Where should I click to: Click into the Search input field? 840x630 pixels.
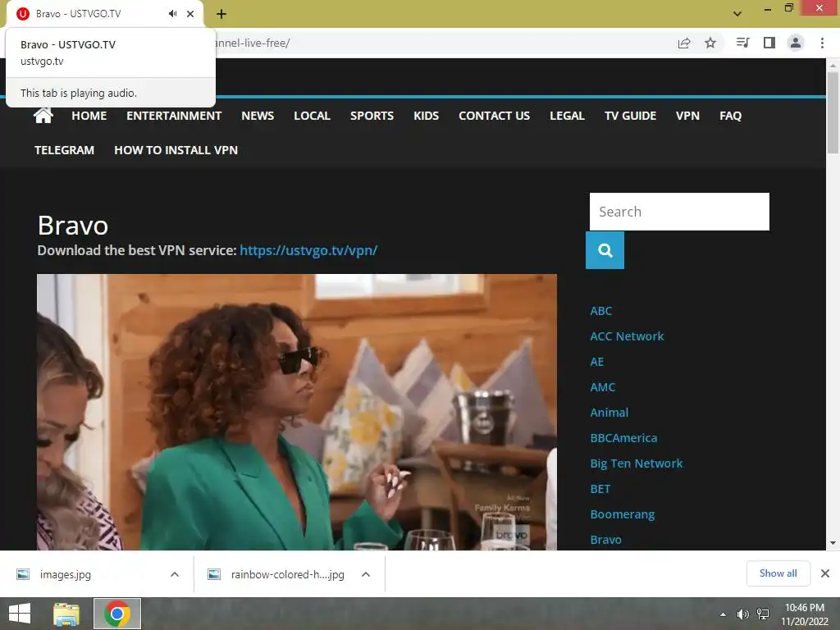679,212
